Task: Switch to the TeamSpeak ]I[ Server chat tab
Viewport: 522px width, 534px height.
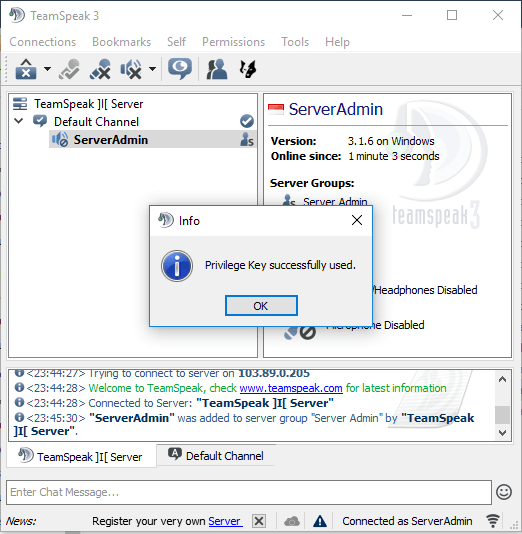Action: [81, 456]
